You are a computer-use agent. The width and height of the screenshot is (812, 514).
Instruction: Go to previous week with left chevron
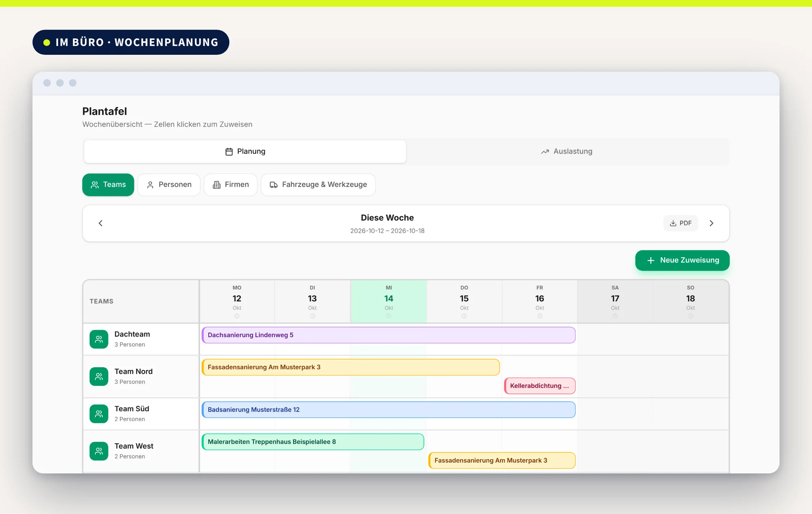101,223
